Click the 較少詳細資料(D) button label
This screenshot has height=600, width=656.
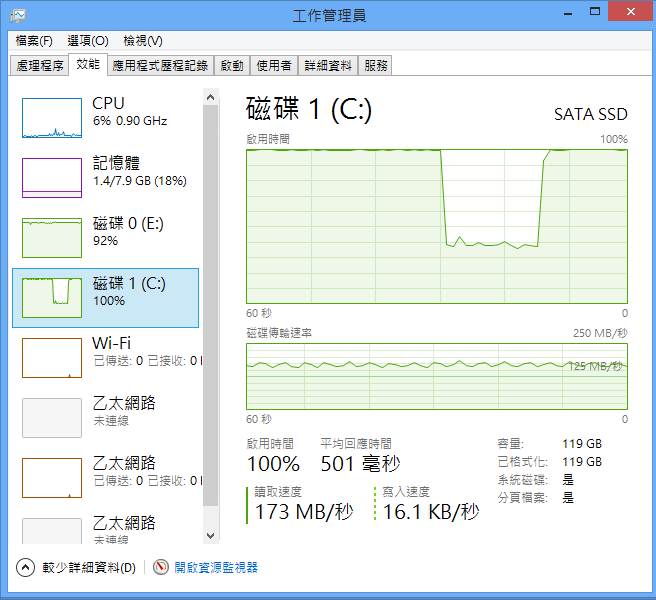[89, 568]
